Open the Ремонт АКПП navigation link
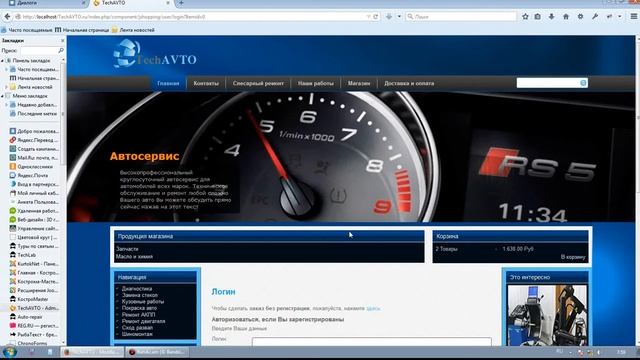 pyautogui.click(x=138, y=315)
